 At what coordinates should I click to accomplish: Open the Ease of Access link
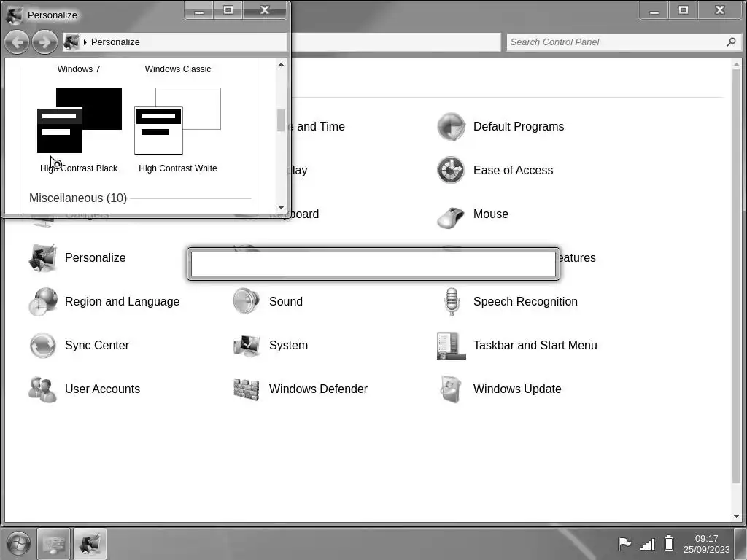pos(513,170)
